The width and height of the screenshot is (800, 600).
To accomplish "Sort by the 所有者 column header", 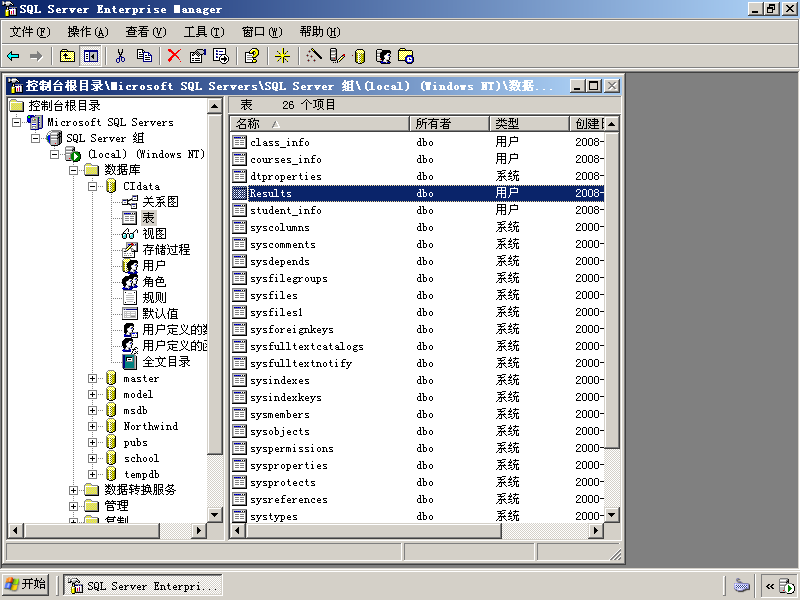I will [449, 124].
